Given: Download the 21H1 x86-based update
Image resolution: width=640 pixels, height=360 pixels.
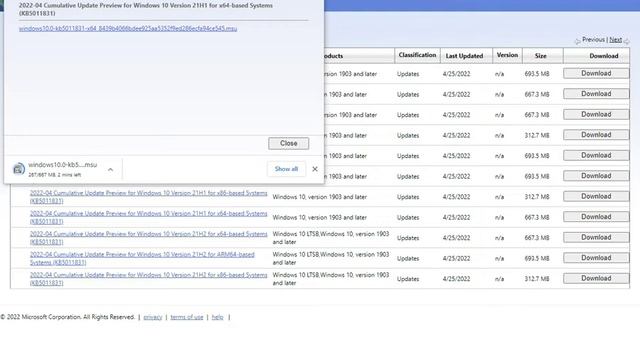Looking at the screenshot, I should click(x=596, y=196).
